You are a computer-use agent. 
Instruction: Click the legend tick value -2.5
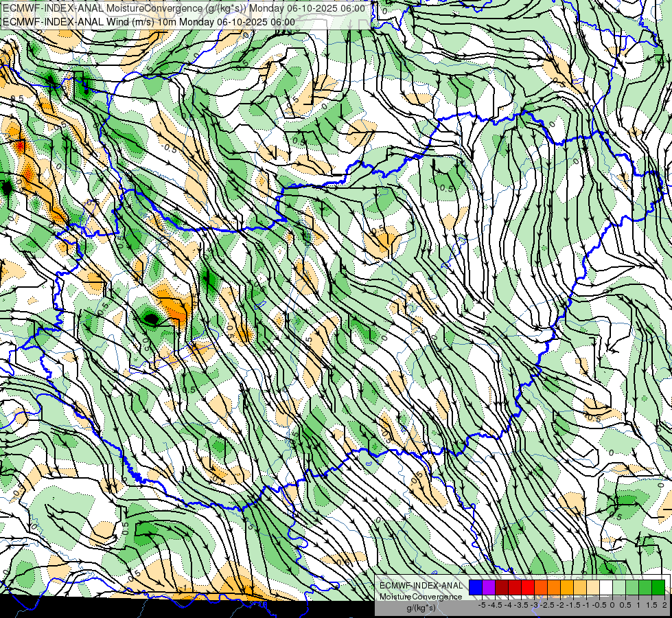coord(547,605)
